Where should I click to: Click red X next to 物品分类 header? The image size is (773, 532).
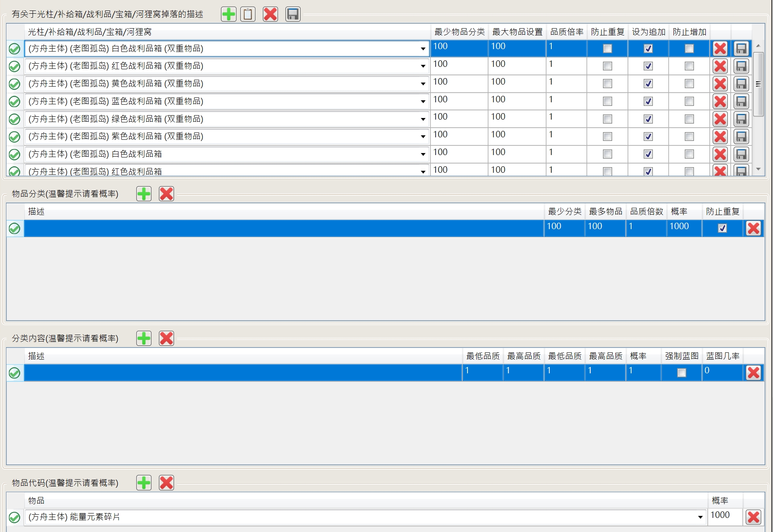[x=166, y=194]
